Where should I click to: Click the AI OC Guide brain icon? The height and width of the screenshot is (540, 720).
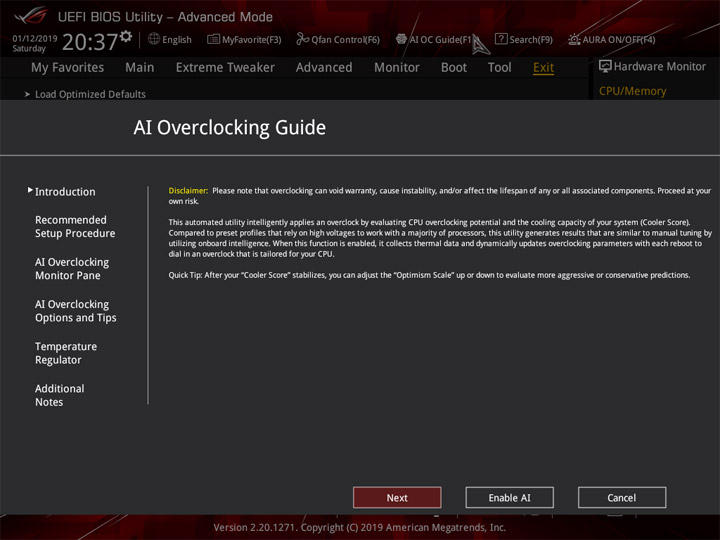pyautogui.click(x=401, y=39)
